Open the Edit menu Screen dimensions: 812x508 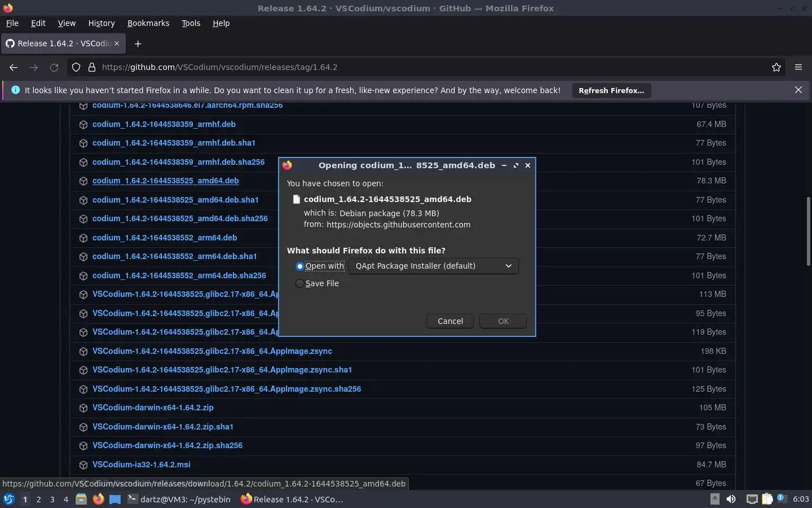[38, 23]
